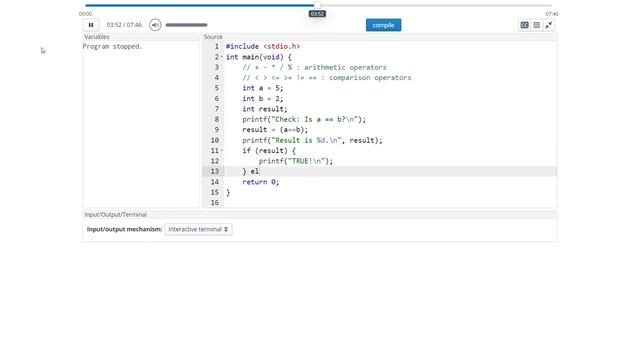Click the 'Program stopped.' text in Variables
640x360 pixels.
[112, 47]
